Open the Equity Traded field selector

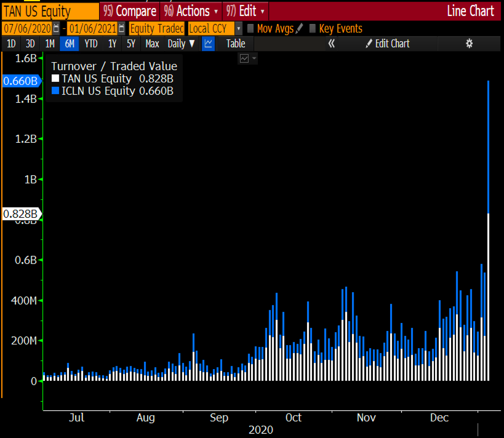coord(157,29)
